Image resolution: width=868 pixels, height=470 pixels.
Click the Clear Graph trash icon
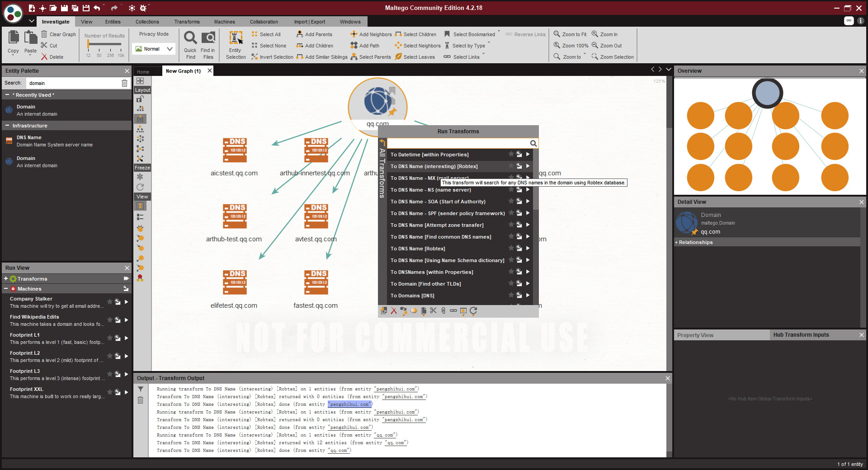(44, 34)
